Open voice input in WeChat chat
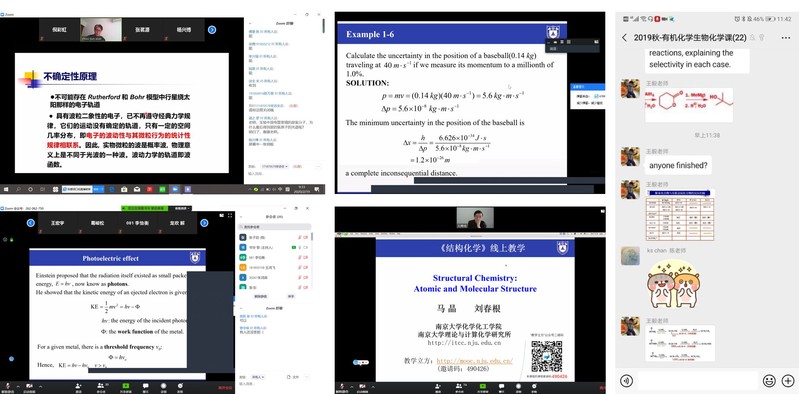Screen dimensions: 799x394 [x=627, y=380]
